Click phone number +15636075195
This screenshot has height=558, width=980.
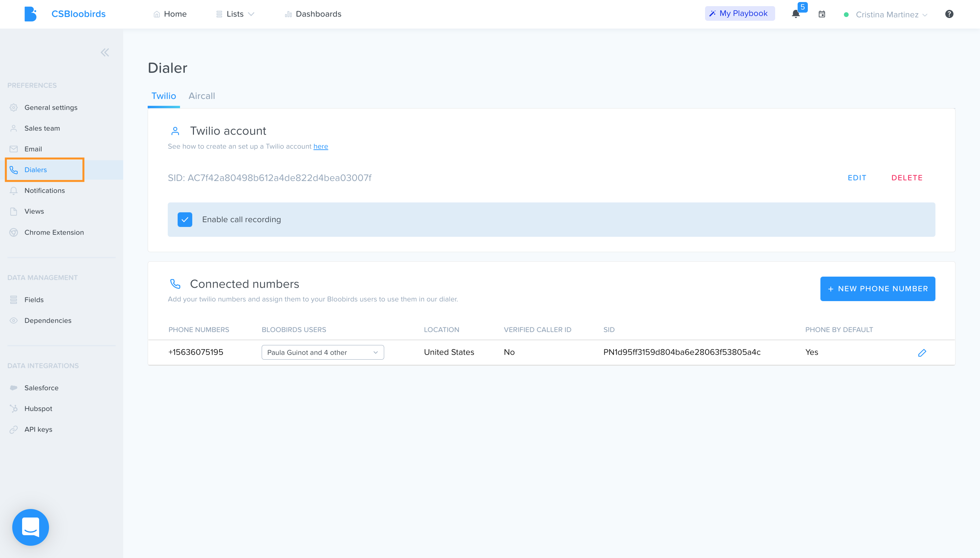195,352
